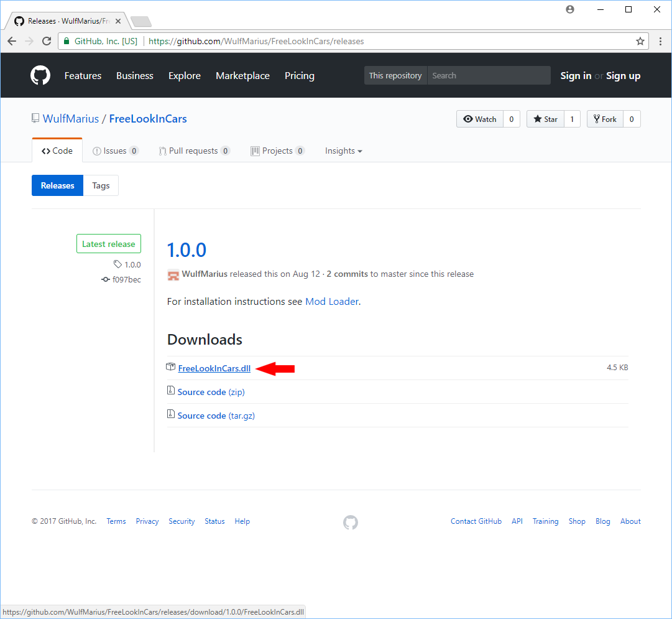Open Features in GitHub header

point(83,76)
